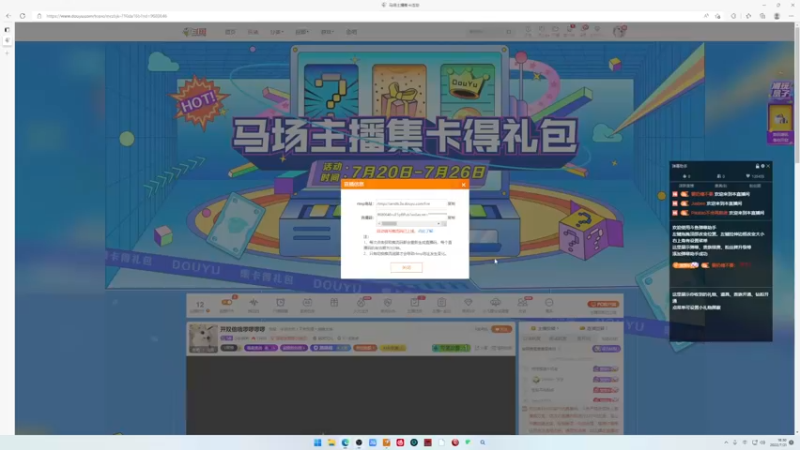The height and width of the screenshot is (450, 800).
Task: Toggle the orange switch in the streamer toolbar
Action: click(226, 303)
